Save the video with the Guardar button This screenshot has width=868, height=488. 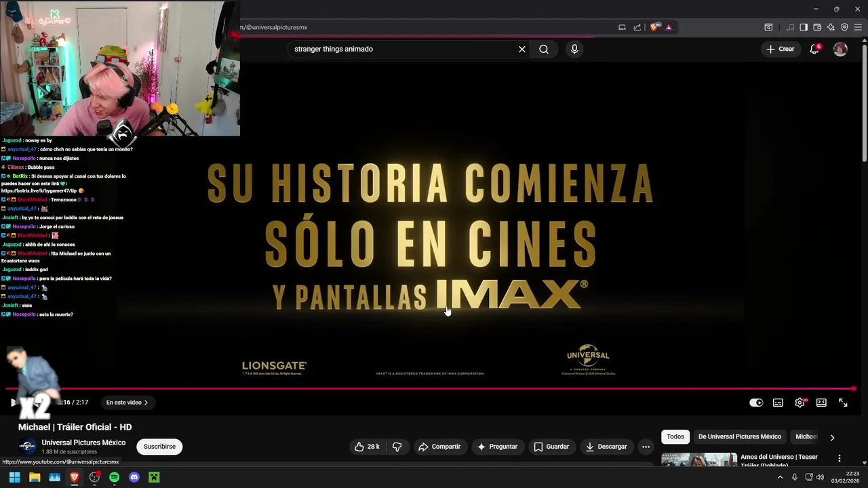tap(551, 447)
